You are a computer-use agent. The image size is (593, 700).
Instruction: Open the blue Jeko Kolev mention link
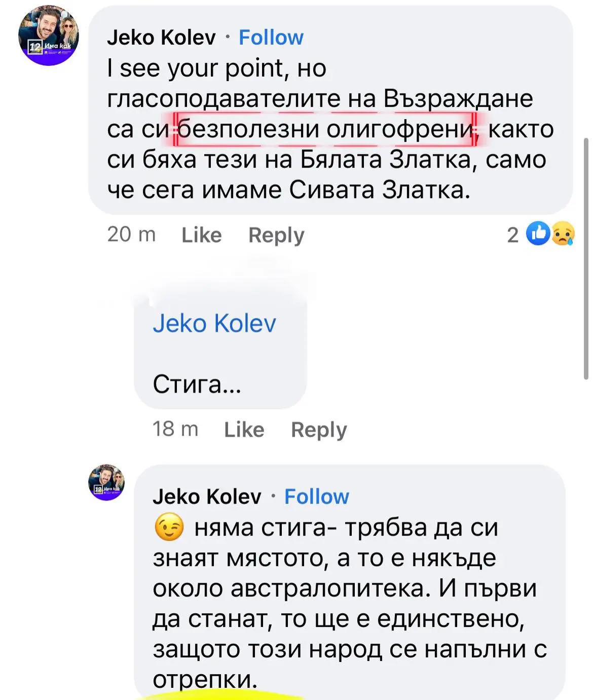(214, 323)
